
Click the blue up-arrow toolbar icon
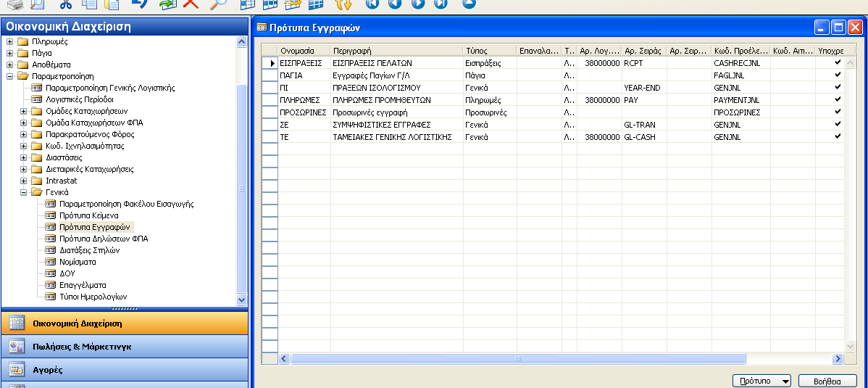coord(469,4)
